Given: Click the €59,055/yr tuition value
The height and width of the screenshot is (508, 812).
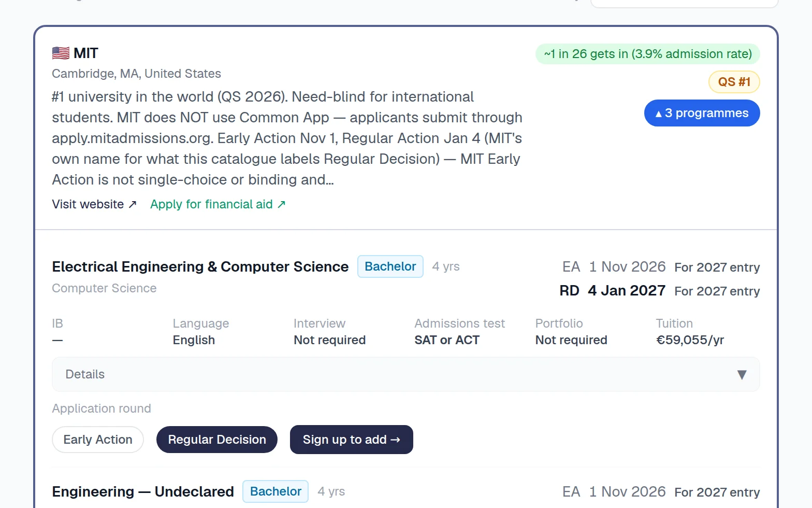Looking at the screenshot, I should coord(690,340).
